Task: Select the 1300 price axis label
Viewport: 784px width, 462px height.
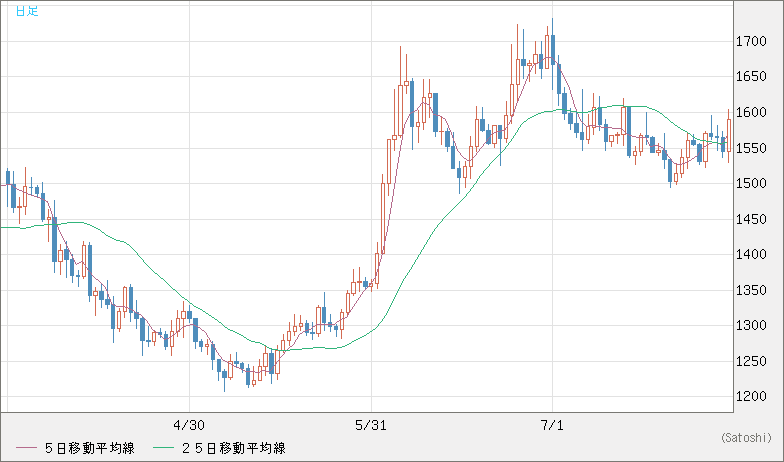Action: click(x=751, y=326)
